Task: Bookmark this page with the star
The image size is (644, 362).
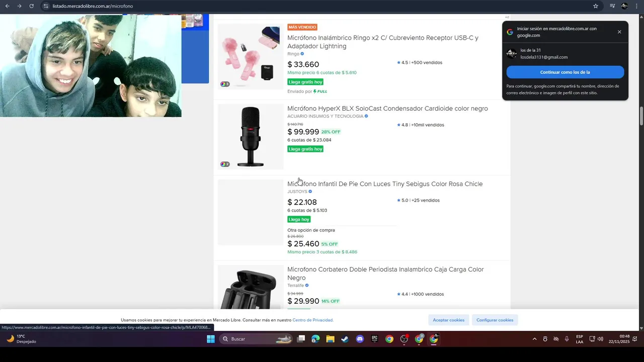Action: 596,6
